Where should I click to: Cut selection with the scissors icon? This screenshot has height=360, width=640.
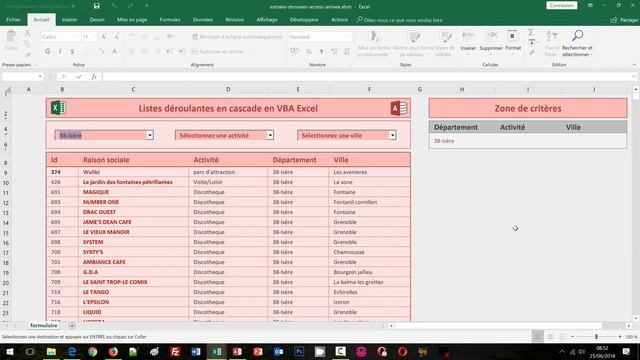[27, 33]
